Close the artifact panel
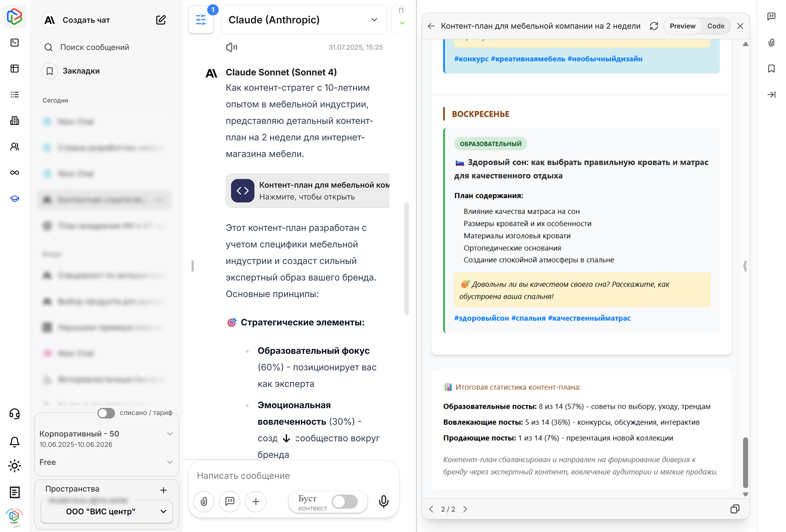This screenshot has width=786, height=532. 740,26
